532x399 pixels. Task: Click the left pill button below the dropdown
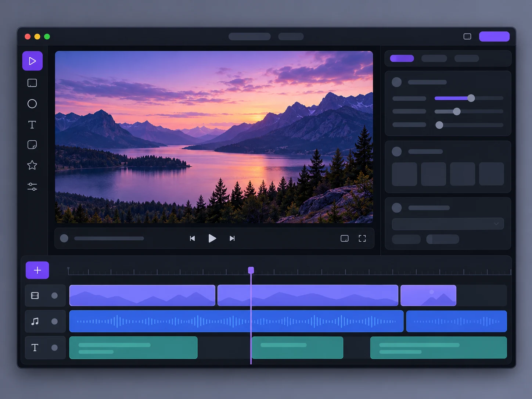(x=406, y=239)
